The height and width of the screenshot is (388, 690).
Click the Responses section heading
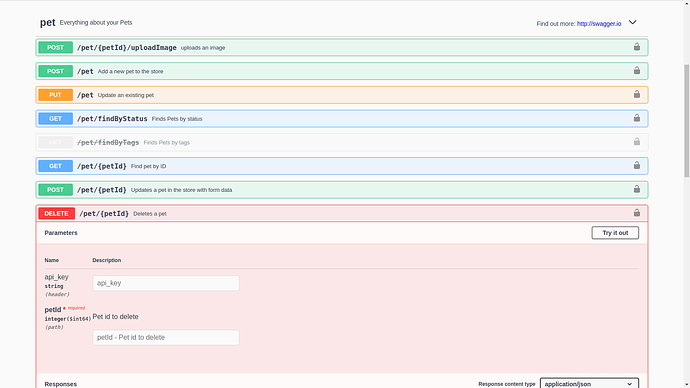(x=61, y=384)
